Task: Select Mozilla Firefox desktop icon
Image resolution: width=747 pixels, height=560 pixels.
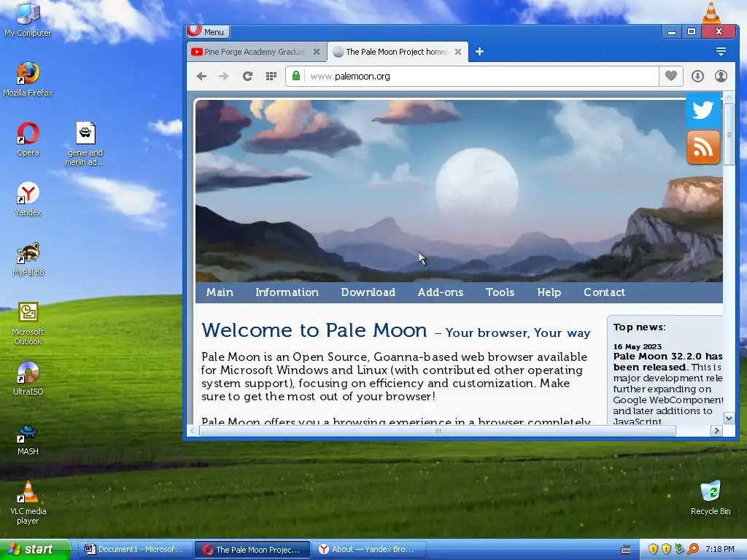Action: coord(28,79)
